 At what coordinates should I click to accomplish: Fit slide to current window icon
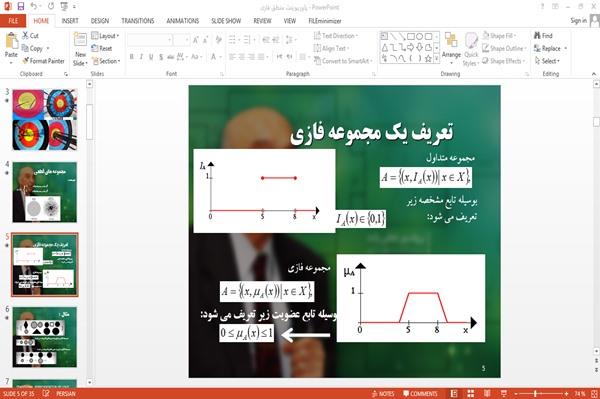pos(594,394)
